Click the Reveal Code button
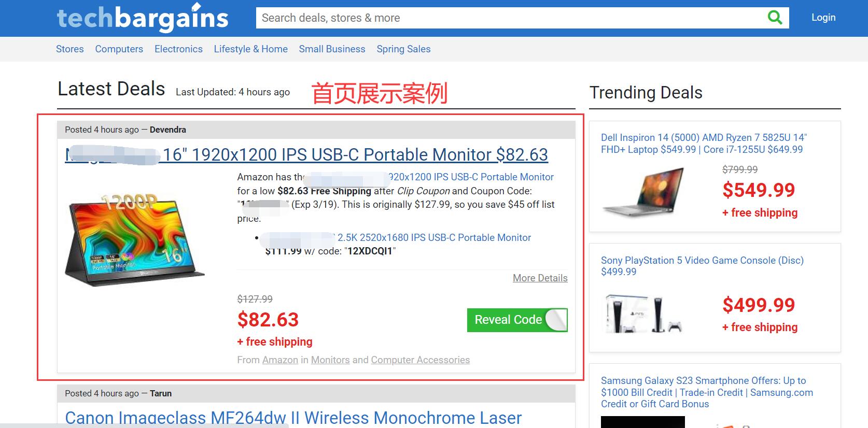868x428 pixels. pyautogui.click(x=517, y=320)
